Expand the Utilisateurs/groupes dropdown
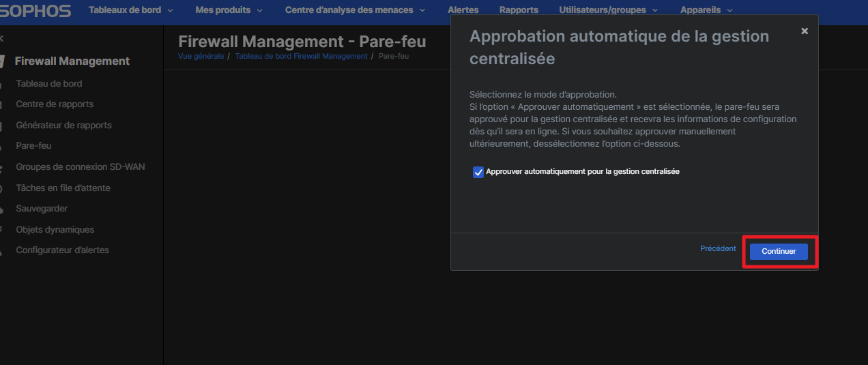Viewport: 868px width, 365px height. pos(609,10)
